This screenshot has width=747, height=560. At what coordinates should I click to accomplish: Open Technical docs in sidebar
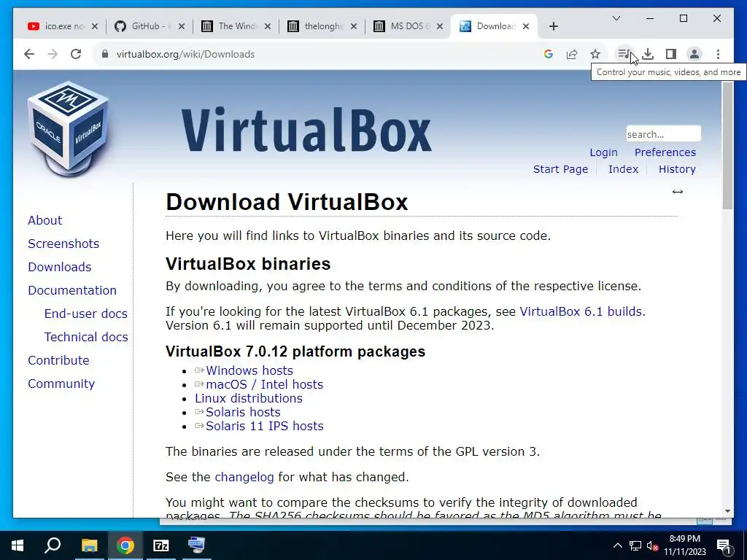click(x=86, y=337)
